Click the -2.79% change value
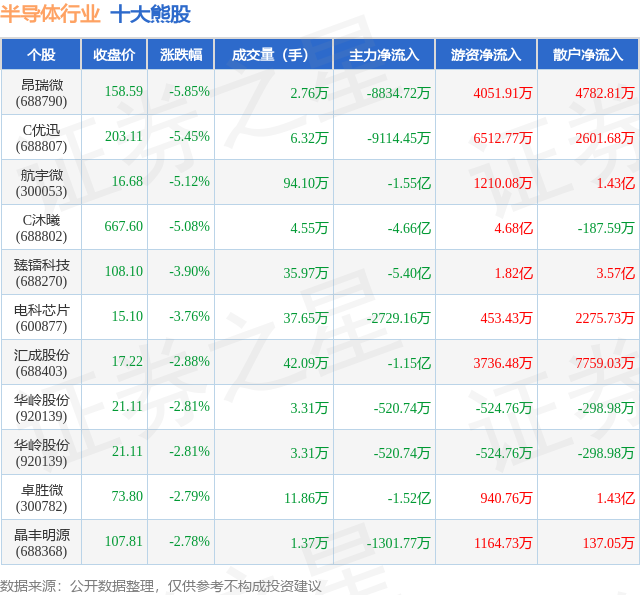The image size is (640, 595). tap(189, 496)
